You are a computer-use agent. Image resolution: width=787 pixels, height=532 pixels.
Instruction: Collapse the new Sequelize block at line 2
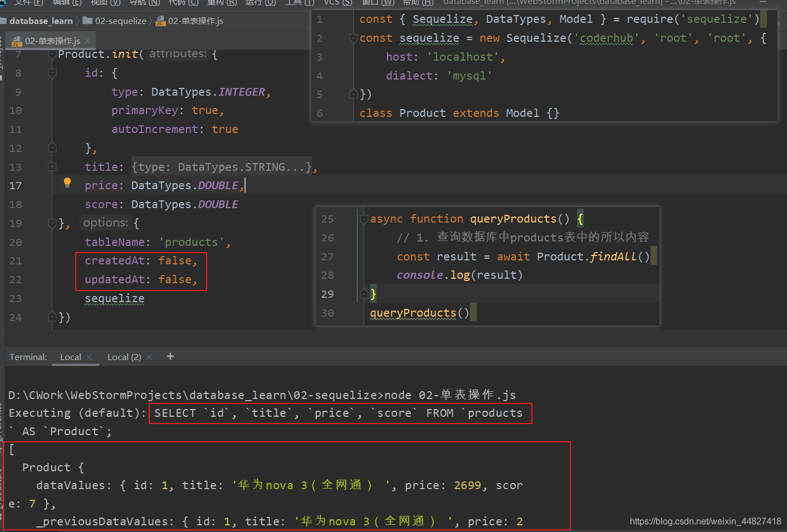pos(353,38)
